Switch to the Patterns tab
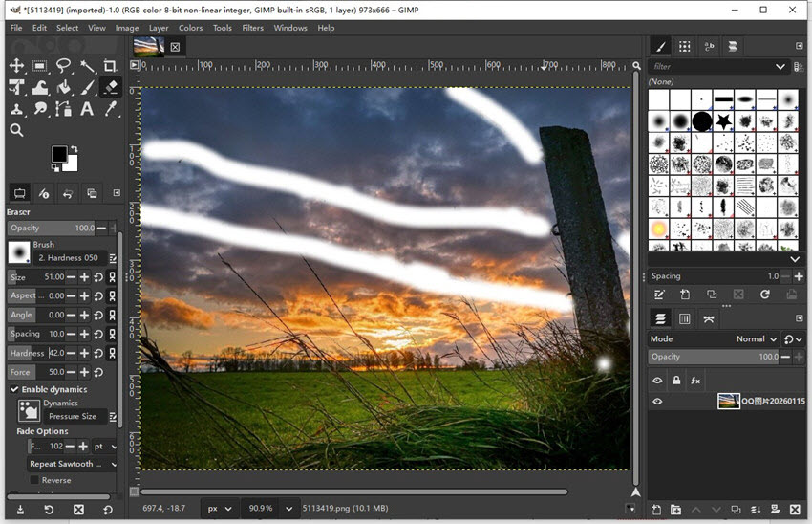Viewport: 812px width, 524px height. coord(685,46)
